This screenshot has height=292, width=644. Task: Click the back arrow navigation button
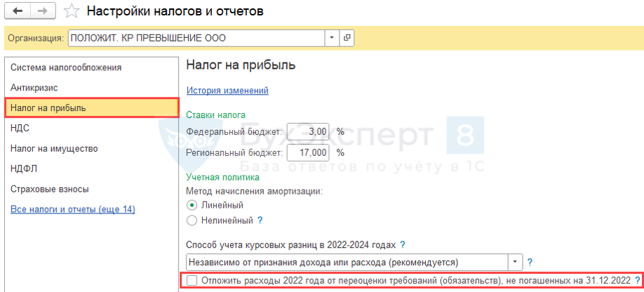coord(18,11)
